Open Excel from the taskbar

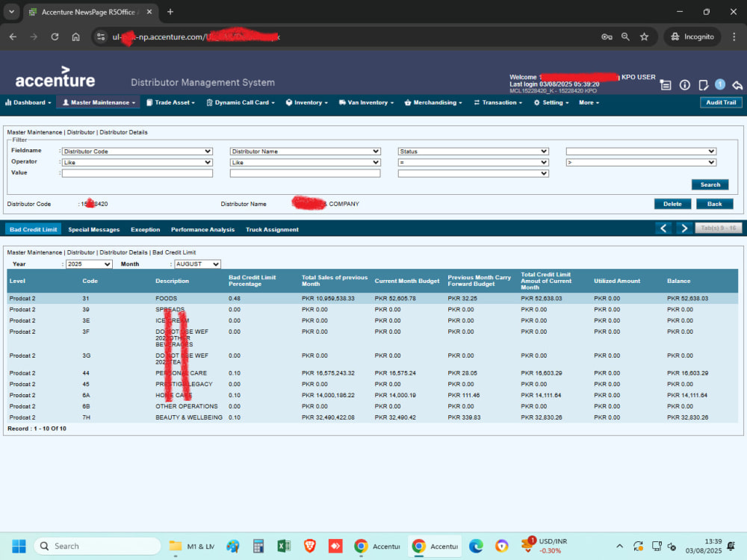click(x=284, y=547)
